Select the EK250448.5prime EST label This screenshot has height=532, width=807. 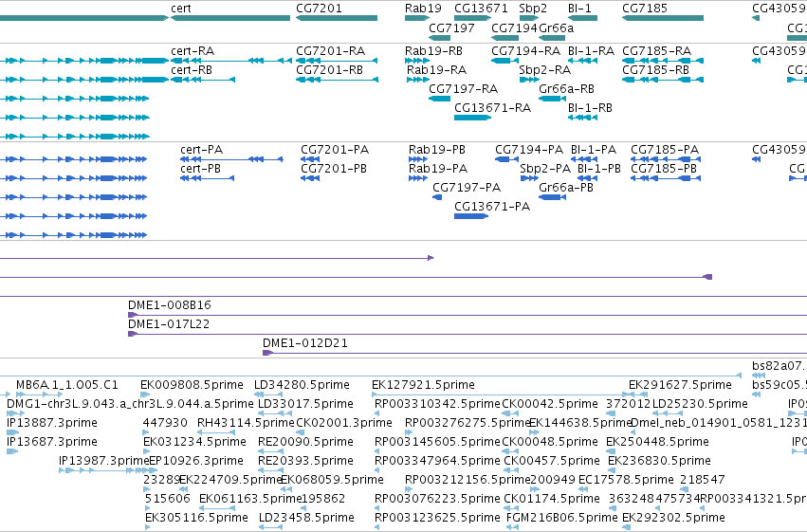pos(657,442)
